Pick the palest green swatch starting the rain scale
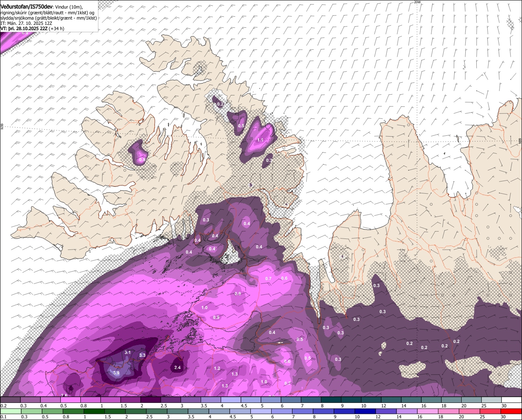Image resolution: width=522 pixels, height=420 pixels. 10,411
